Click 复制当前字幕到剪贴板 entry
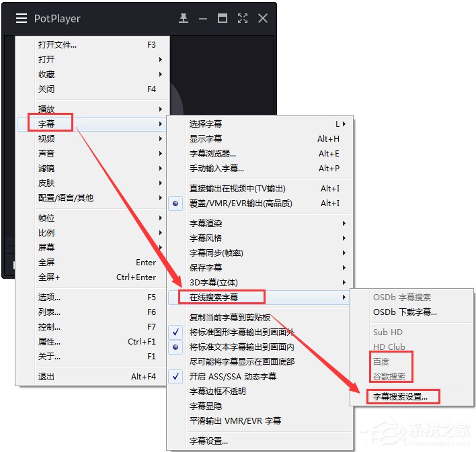Image resolution: width=476 pixels, height=452 pixels. pos(260,317)
